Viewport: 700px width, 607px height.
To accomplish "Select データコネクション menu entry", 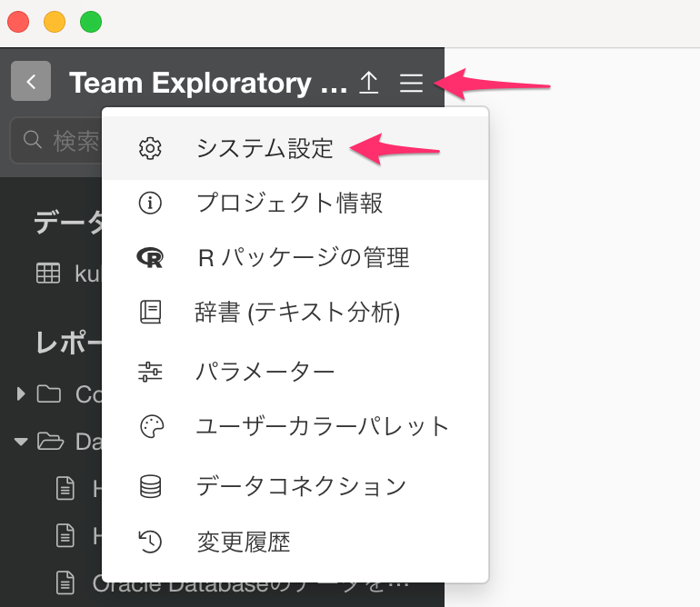I will (295, 486).
